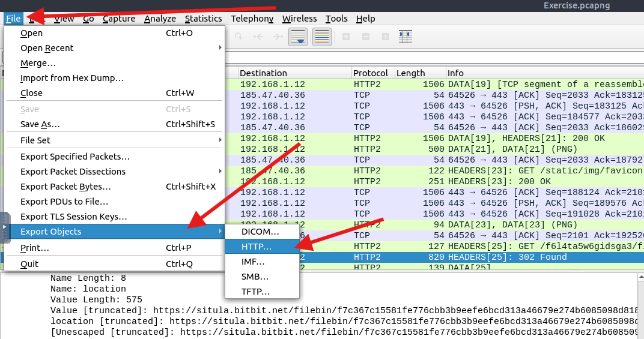Image resolution: width=644 pixels, height=339 pixels.
Task: Open the Analyze menu
Action: coord(160,19)
